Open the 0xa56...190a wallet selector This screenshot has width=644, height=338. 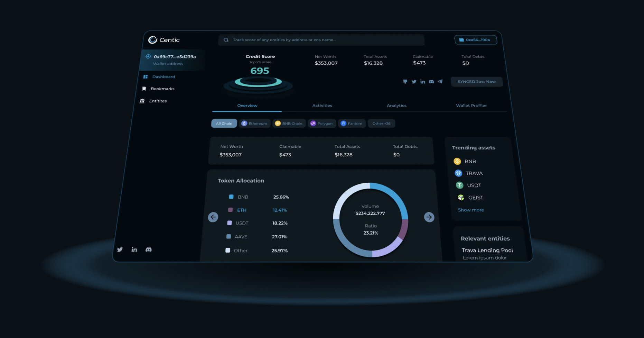[476, 39]
